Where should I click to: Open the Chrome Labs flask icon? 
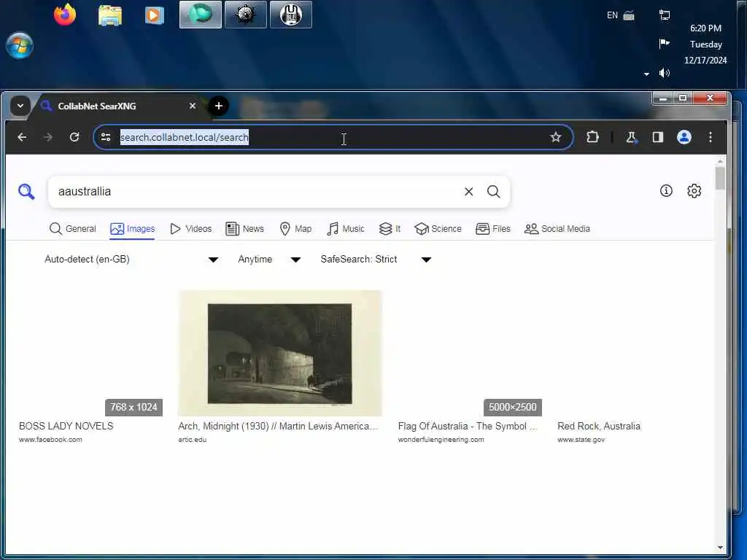(x=632, y=137)
